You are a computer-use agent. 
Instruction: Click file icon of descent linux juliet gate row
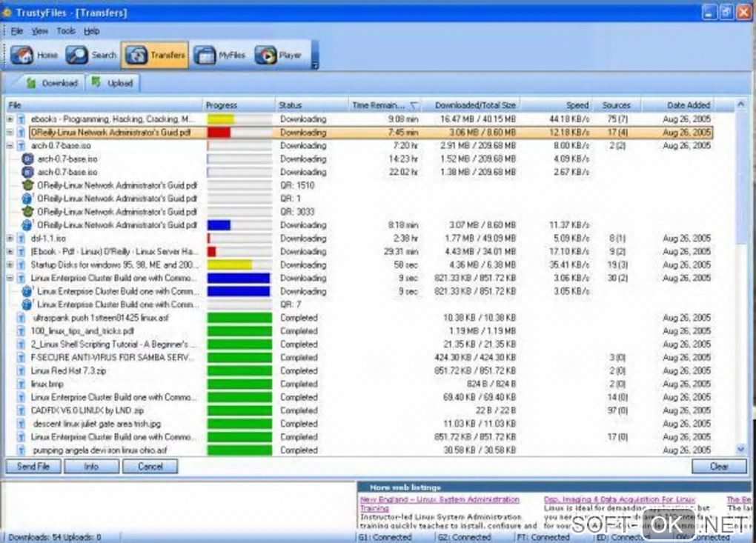pyautogui.click(x=21, y=424)
